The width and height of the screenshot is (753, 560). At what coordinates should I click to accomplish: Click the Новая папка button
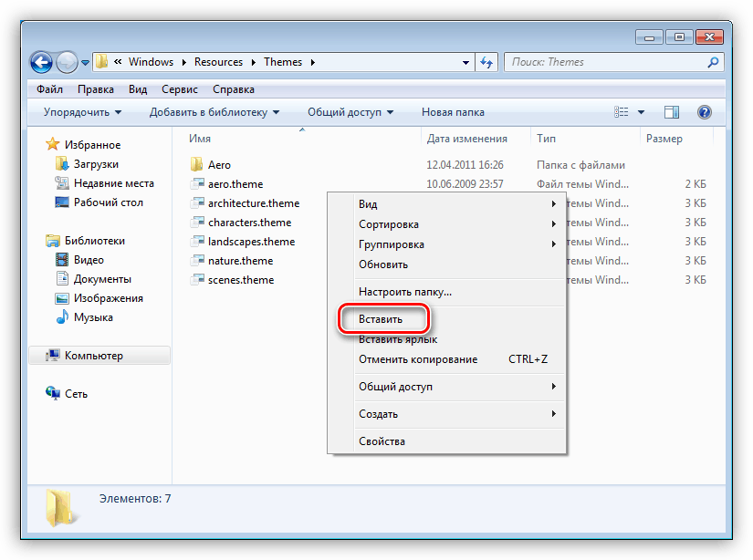click(453, 112)
